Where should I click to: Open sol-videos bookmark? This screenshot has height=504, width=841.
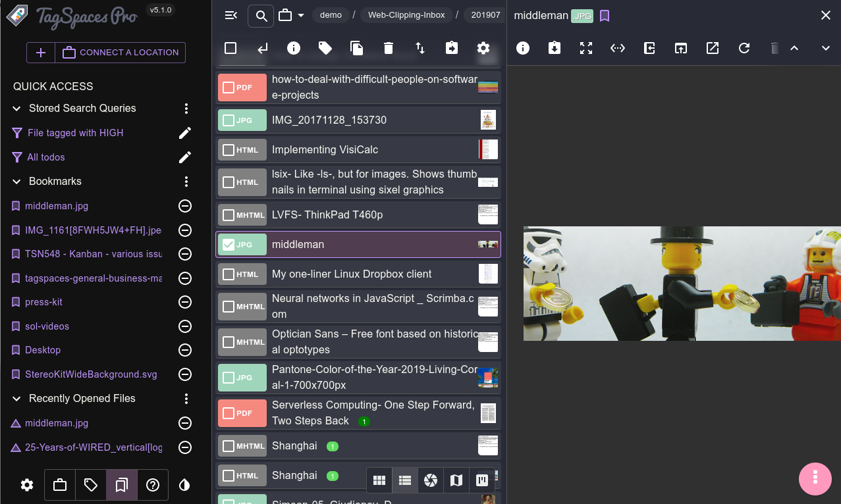pyautogui.click(x=47, y=326)
